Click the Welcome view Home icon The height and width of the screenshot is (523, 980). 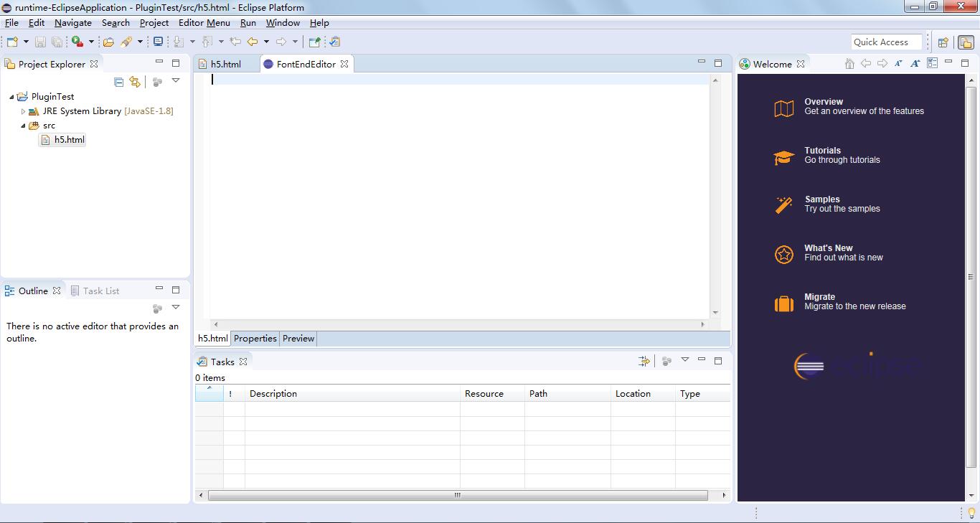click(849, 63)
